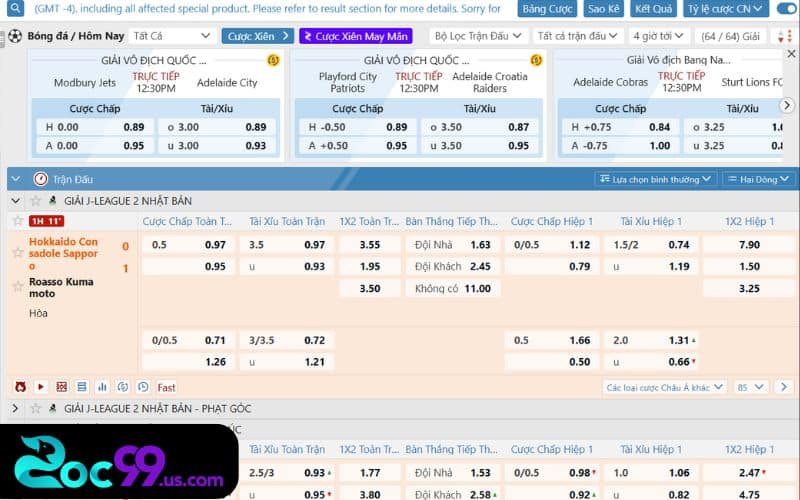
Task: Click the sort arrows icon near Giải filter
Action: 784,36
